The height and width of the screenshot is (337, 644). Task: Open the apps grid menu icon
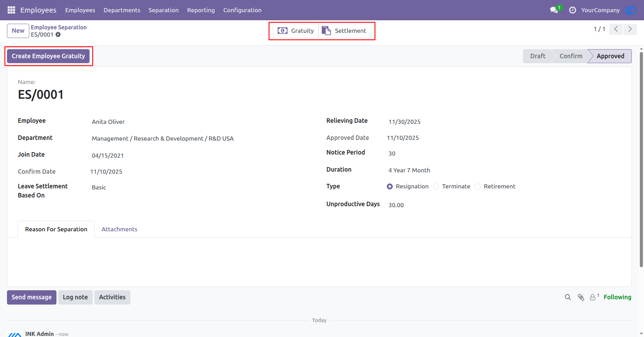(x=11, y=10)
